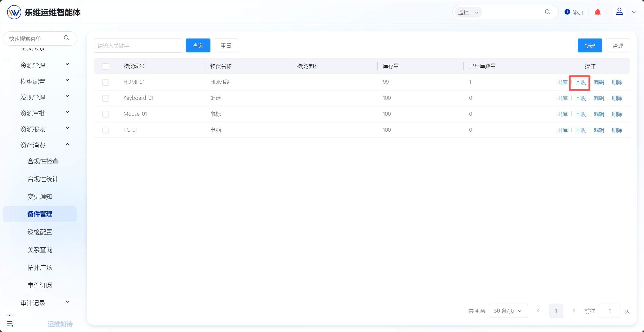Click 删除 for Keyboard-01

617,98
